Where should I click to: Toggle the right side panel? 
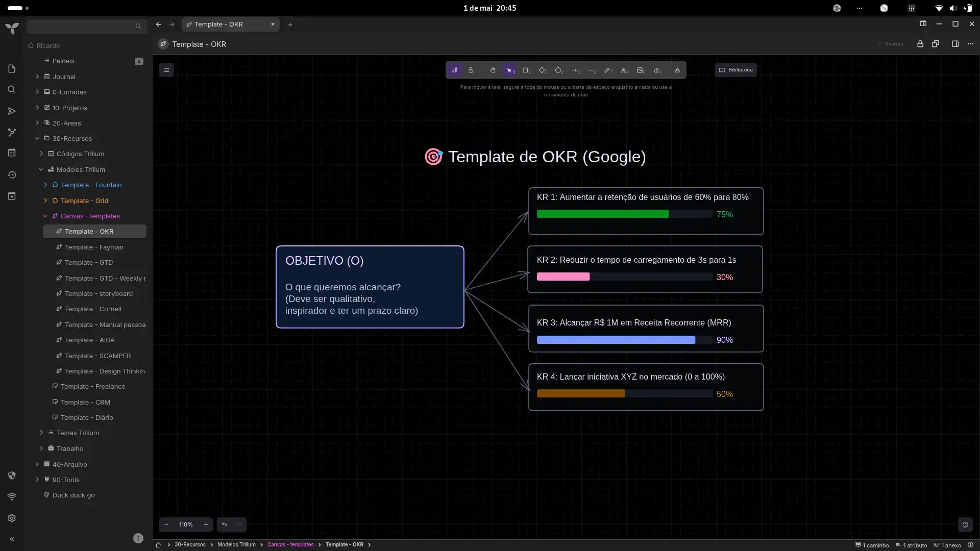[955, 44]
